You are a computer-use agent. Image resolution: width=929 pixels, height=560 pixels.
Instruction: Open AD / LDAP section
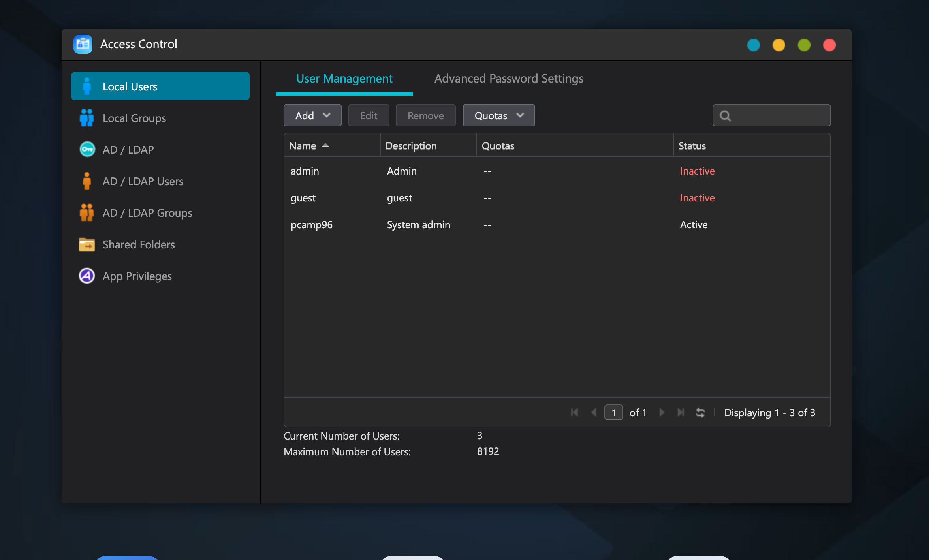tap(160, 149)
